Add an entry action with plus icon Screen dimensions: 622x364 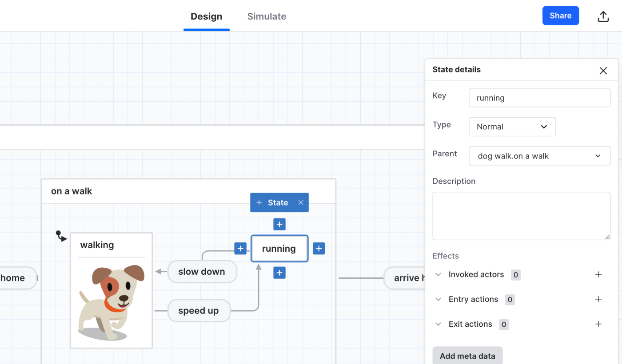(598, 299)
